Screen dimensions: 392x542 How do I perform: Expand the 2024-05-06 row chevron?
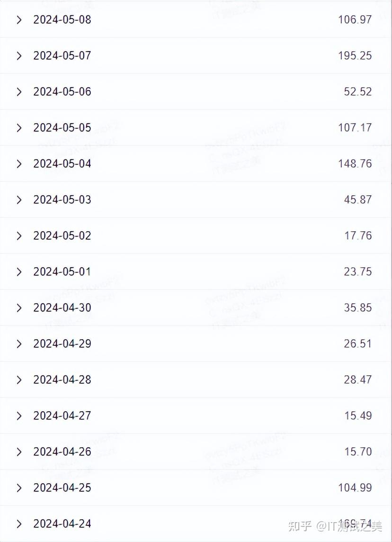click(19, 91)
